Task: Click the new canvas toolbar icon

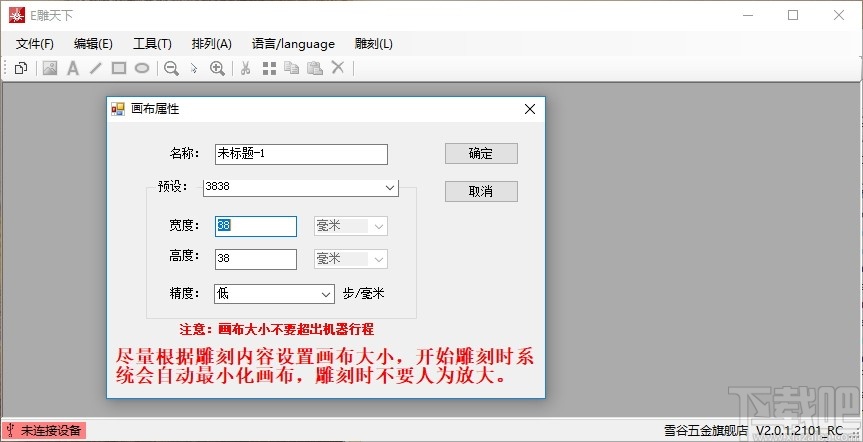Action: click(21, 68)
